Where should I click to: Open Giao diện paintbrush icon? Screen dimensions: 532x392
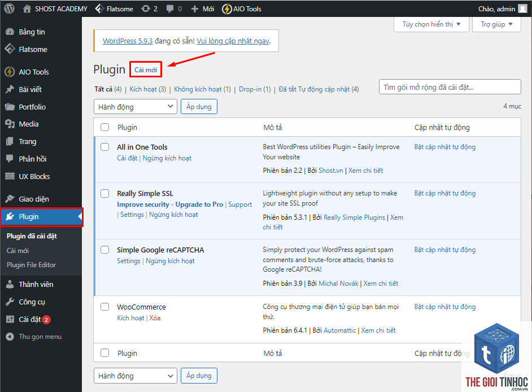click(10, 199)
